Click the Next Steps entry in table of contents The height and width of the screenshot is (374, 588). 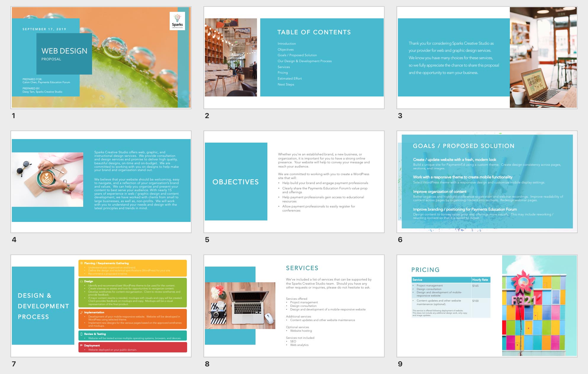286,84
